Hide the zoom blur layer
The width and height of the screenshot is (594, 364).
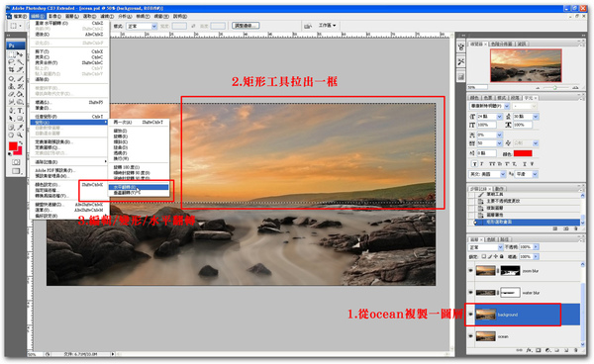point(471,271)
